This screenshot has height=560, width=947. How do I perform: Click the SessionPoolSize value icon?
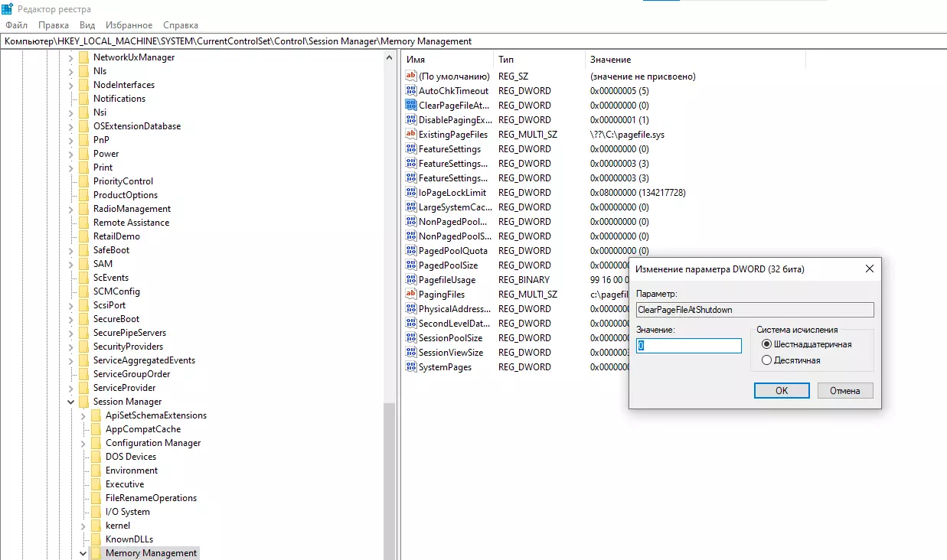click(x=410, y=338)
